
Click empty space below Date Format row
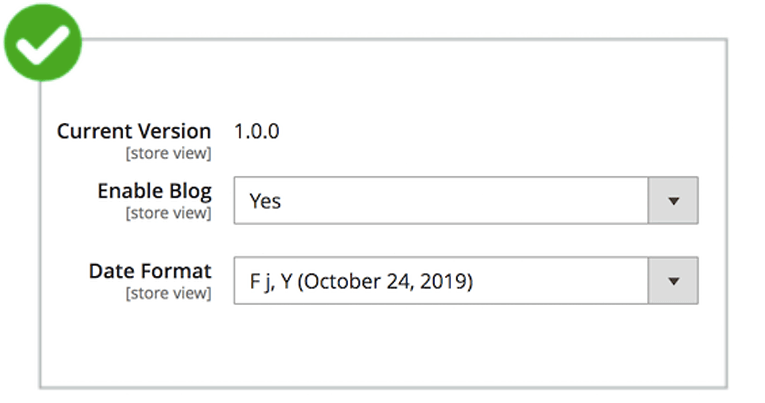380,345
